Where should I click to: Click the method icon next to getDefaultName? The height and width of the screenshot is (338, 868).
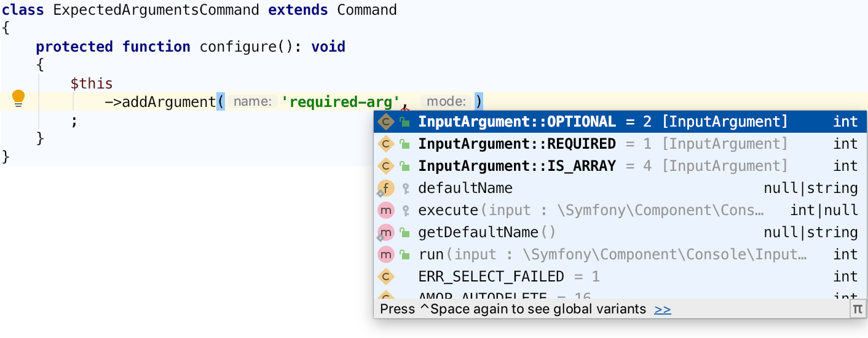click(385, 232)
